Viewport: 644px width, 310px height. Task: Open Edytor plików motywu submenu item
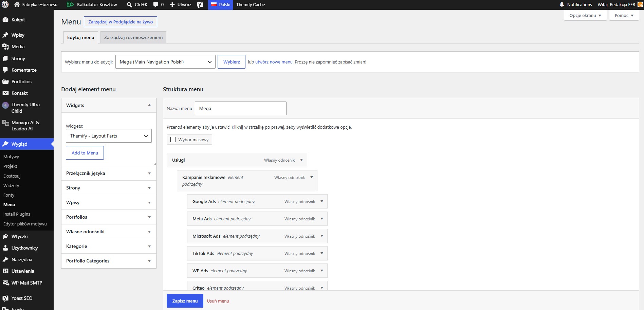click(25, 224)
